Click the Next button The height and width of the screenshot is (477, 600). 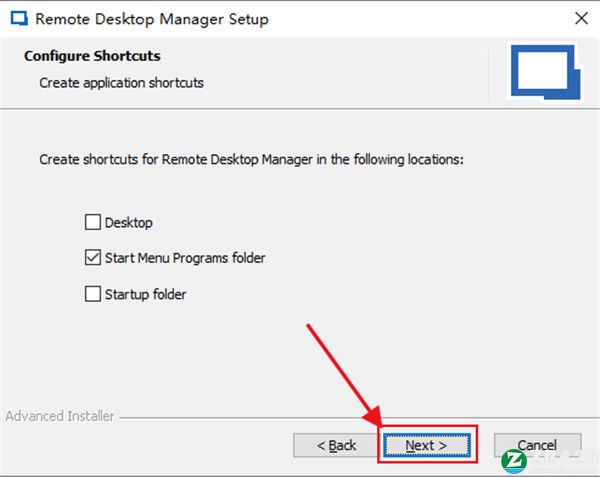click(427, 445)
